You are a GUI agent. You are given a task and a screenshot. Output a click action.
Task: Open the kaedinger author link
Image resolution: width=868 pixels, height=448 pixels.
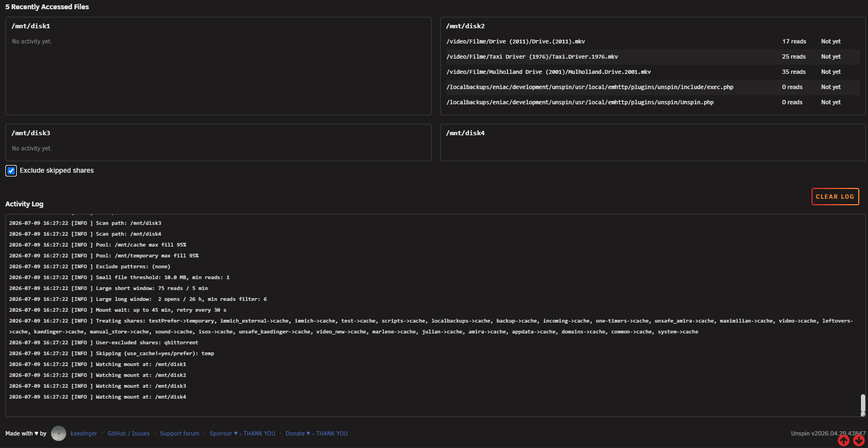click(84, 433)
